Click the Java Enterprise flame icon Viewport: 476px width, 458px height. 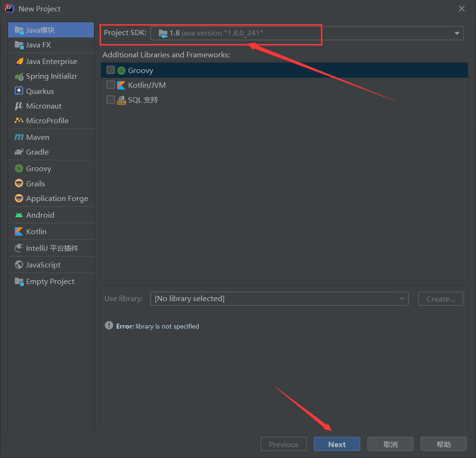[19, 61]
